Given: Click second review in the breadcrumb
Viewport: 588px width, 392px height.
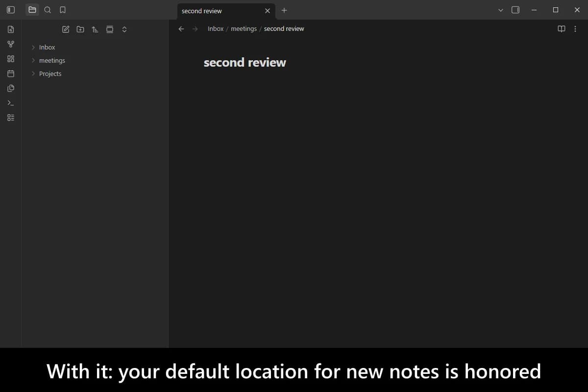Looking at the screenshot, I should [x=284, y=29].
